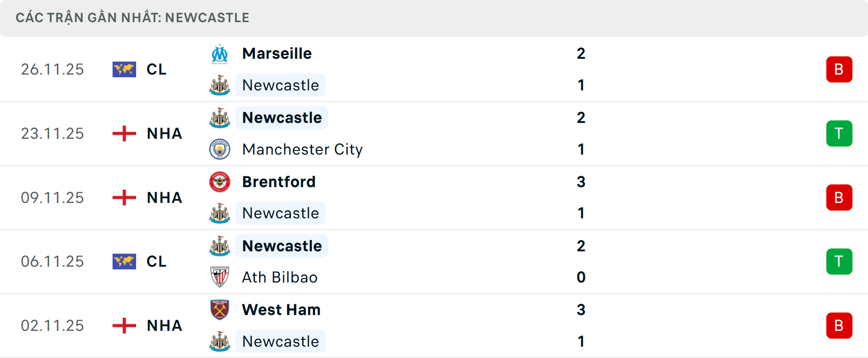
Task: Select the West Ham club crest
Action: [220, 310]
